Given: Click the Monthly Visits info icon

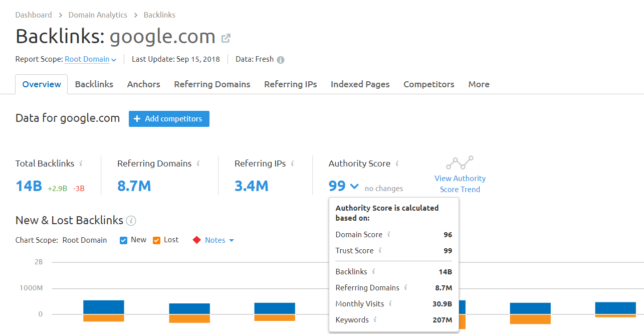Looking at the screenshot, I should (x=390, y=303).
